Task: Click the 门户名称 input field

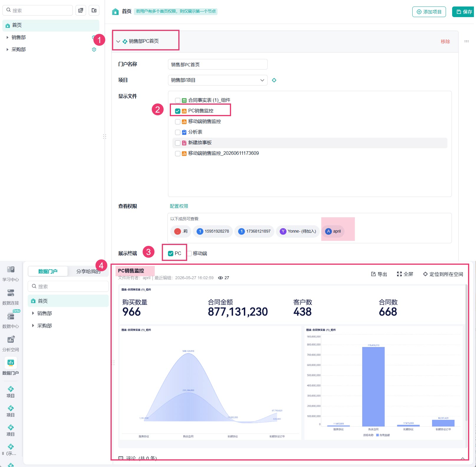Action: point(218,64)
